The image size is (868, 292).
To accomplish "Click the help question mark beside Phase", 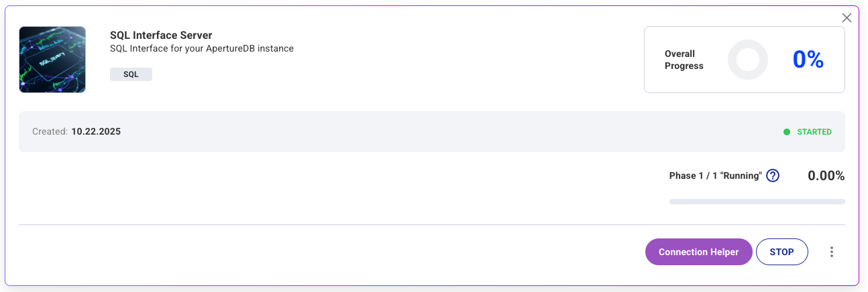I will 773,176.
